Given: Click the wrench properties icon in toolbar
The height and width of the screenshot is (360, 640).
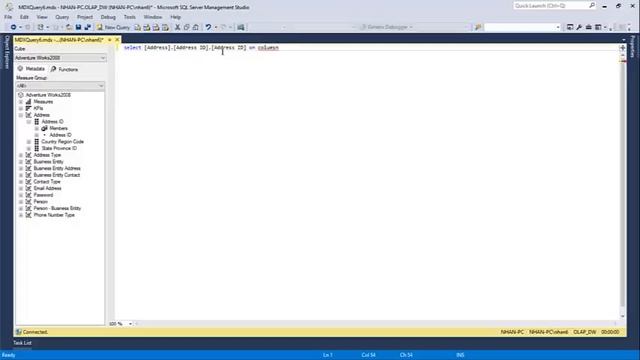Looking at the screenshot, I should (579, 27).
